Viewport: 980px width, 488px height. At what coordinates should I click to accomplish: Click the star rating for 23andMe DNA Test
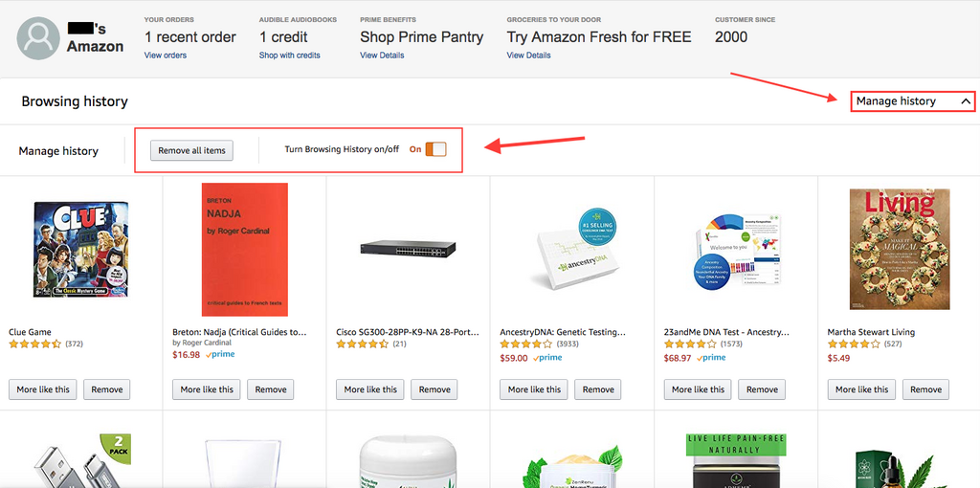690,344
